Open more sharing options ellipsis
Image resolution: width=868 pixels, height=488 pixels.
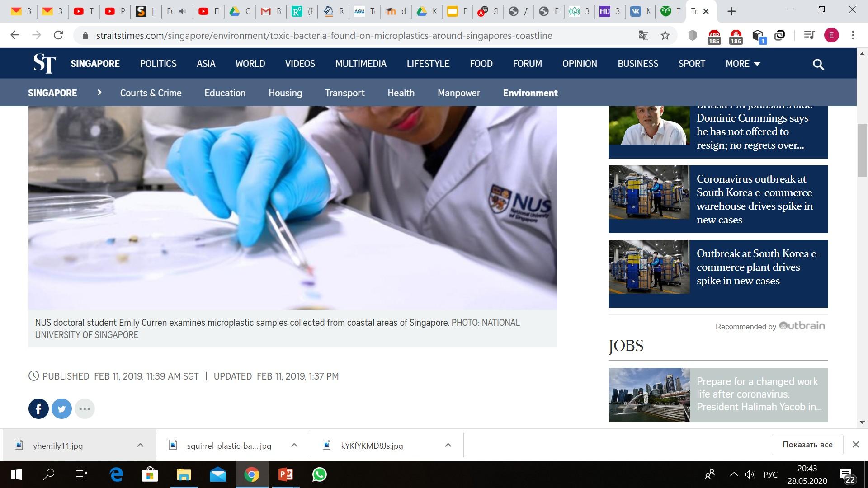click(85, 409)
